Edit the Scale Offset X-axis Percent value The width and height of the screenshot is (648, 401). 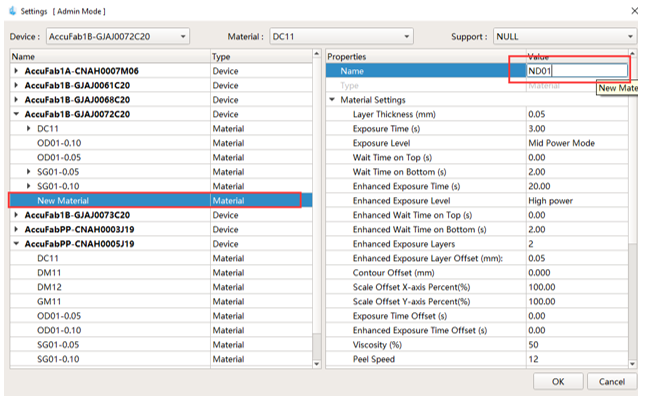click(577, 287)
